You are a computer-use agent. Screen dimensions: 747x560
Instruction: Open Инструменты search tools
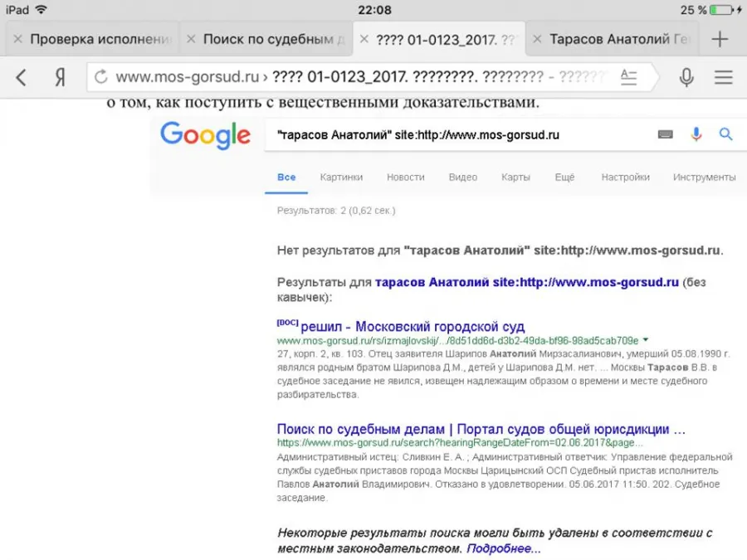click(x=704, y=178)
